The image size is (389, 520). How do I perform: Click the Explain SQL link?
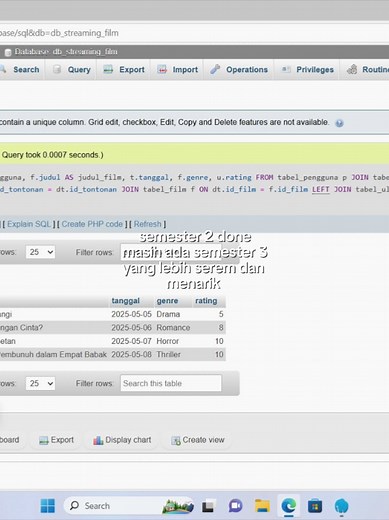(x=29, y=224)
